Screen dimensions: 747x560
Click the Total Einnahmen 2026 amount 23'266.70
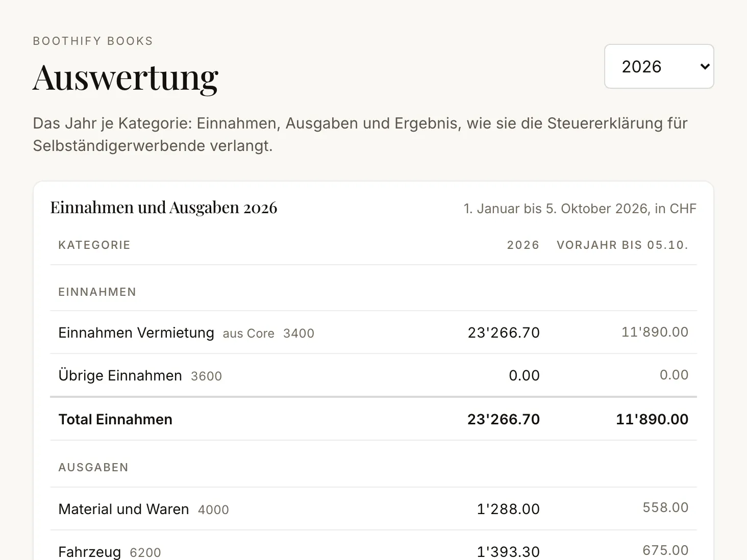coord(504,419)
